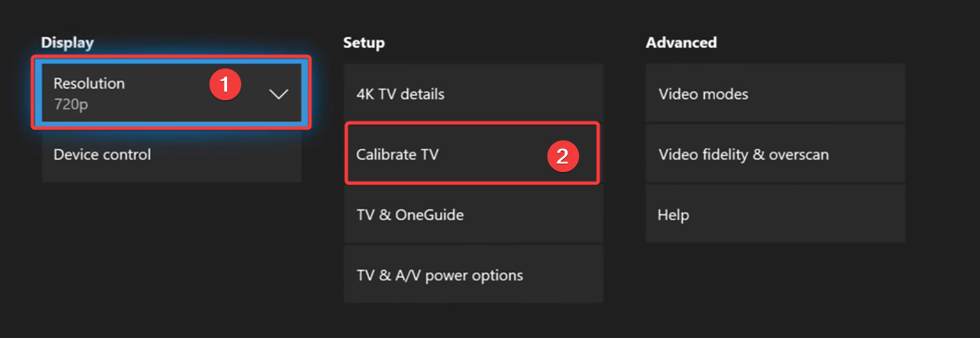
Task: Open the Help entry under Advanced
Action: click(775, 215)
